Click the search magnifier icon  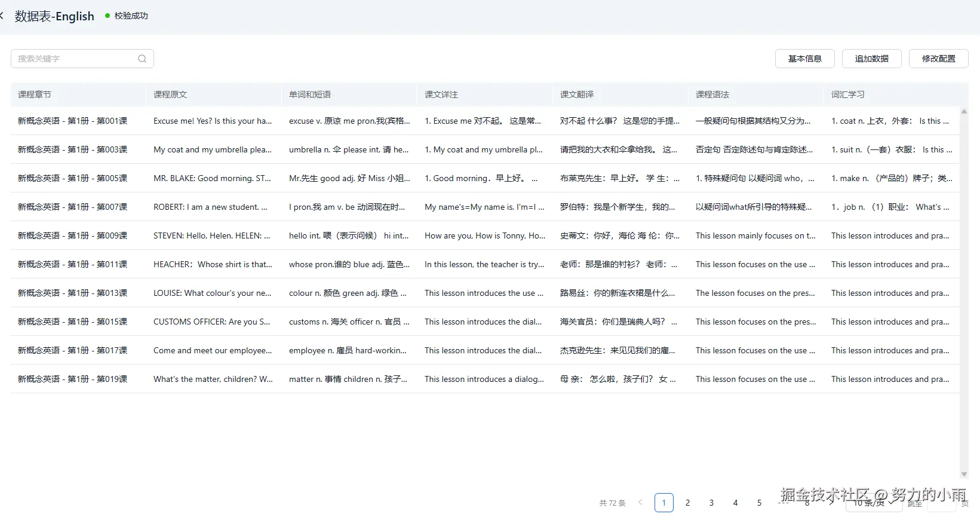coord(142,59)
